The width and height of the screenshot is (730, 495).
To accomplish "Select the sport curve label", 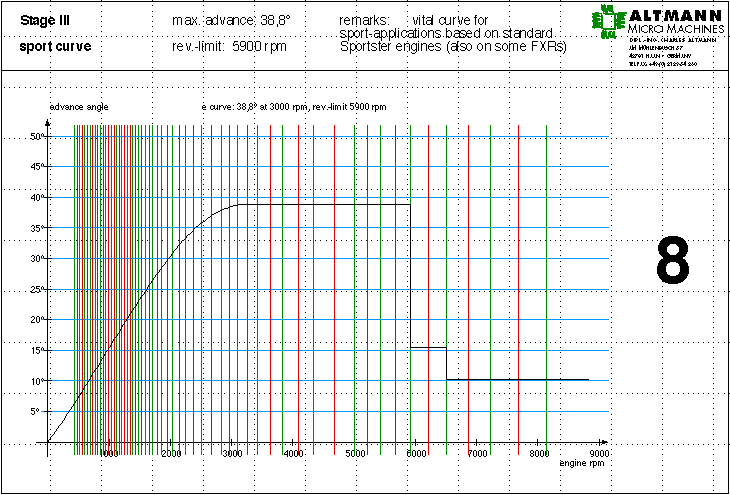I will [x=54, y=46].
